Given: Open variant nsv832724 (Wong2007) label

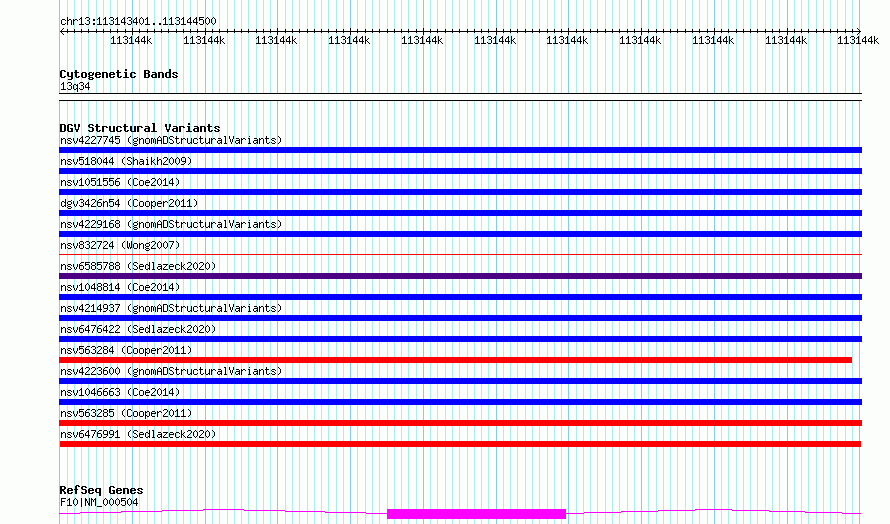Looking at the screenshot, I should (120, 245).
